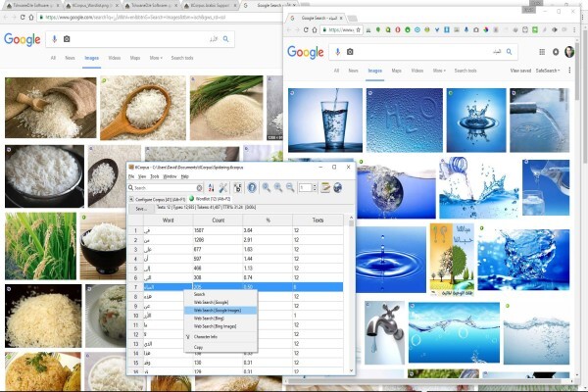
Task: Click the microphone voice search in left Google window
Action: point(54,39)
